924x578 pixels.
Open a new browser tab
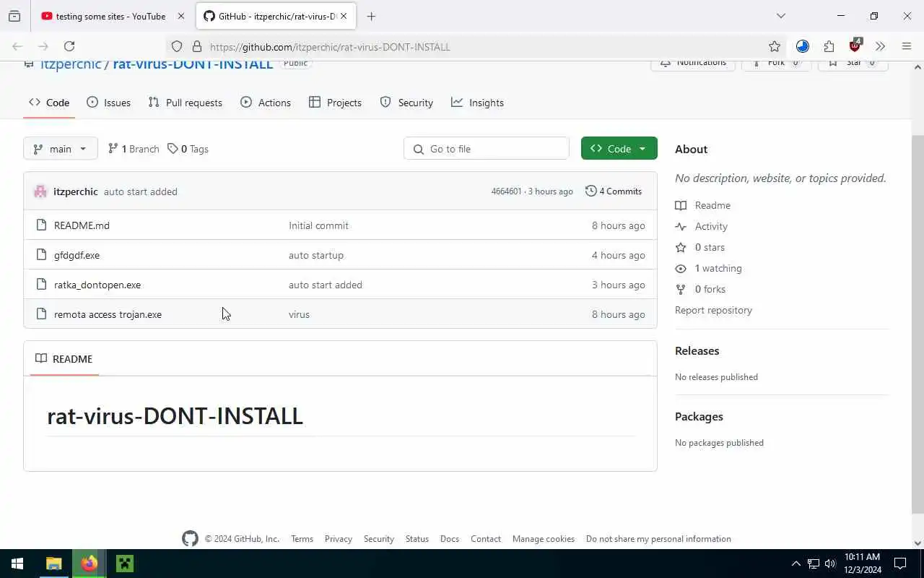coord(371,16)
